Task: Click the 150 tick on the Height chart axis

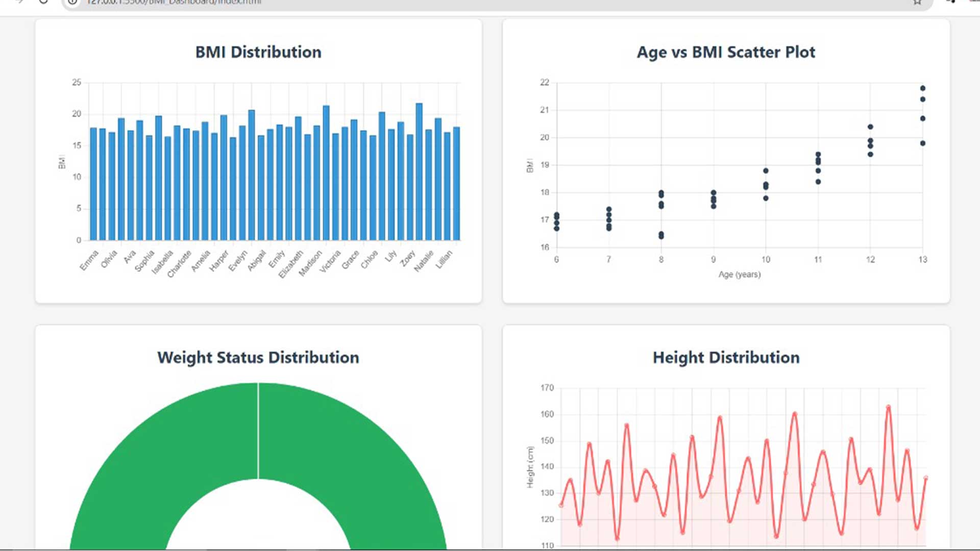Action: click(547, 440)
